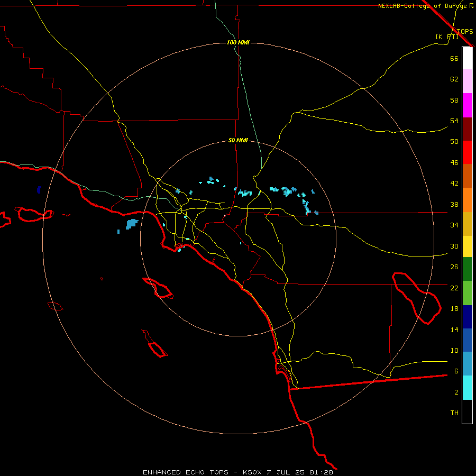Click the "62" legend value
This screenshot has width=476, height=476.
[x=454, y=79]
